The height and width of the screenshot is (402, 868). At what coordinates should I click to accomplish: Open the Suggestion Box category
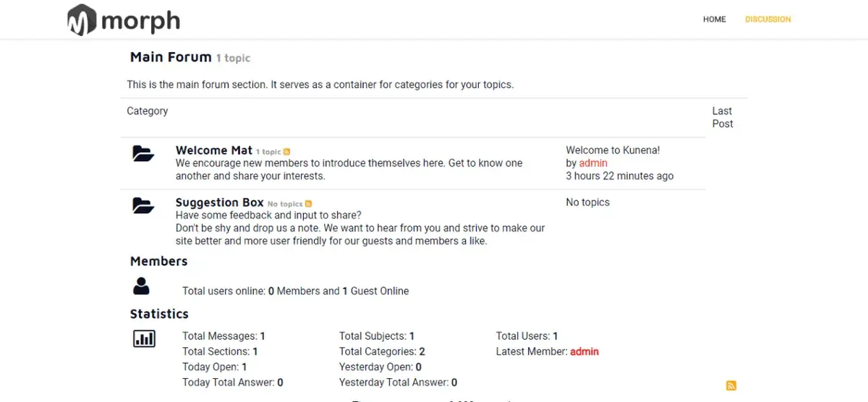coord(220,202)
